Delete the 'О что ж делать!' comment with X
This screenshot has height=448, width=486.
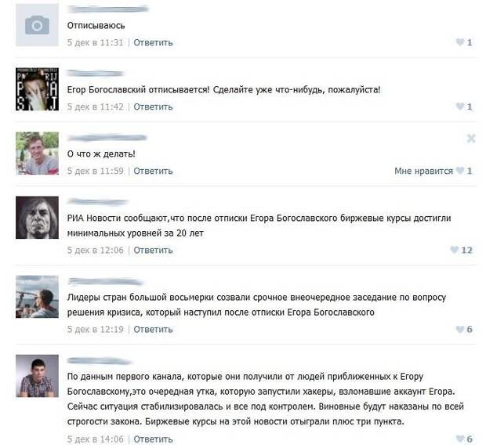[471, 138]
